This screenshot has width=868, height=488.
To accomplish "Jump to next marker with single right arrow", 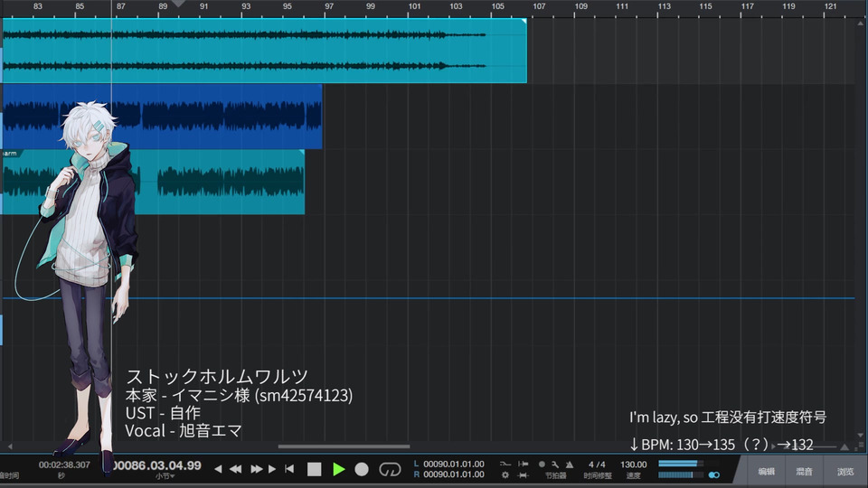I will tap(272, 469).
